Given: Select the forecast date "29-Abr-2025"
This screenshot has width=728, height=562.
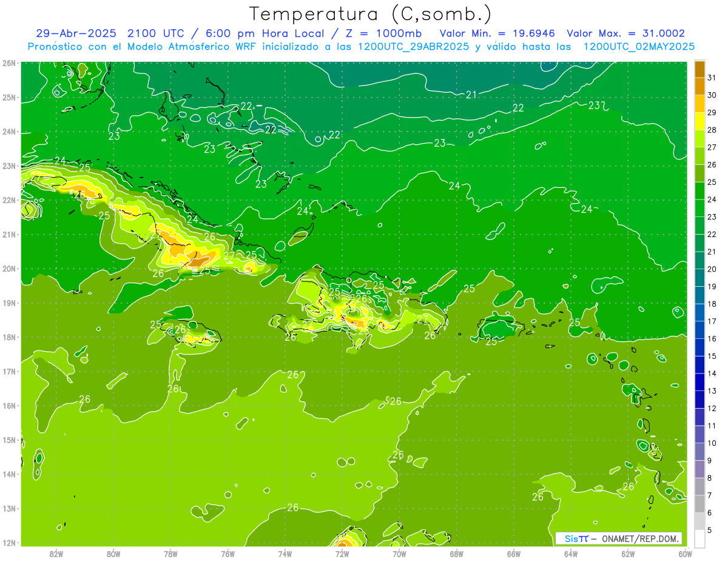Looking at the screenshot, I should click(76, 33).
